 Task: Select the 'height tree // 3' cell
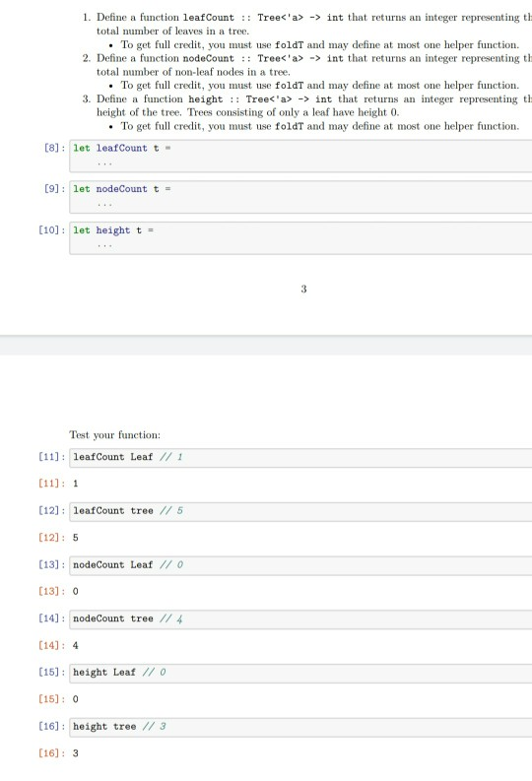300,727
